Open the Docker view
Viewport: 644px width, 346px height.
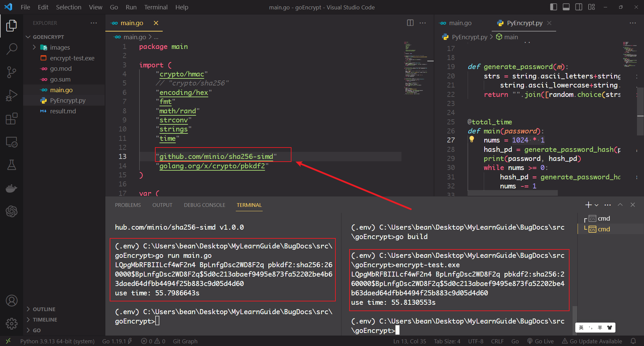[11, 188]
